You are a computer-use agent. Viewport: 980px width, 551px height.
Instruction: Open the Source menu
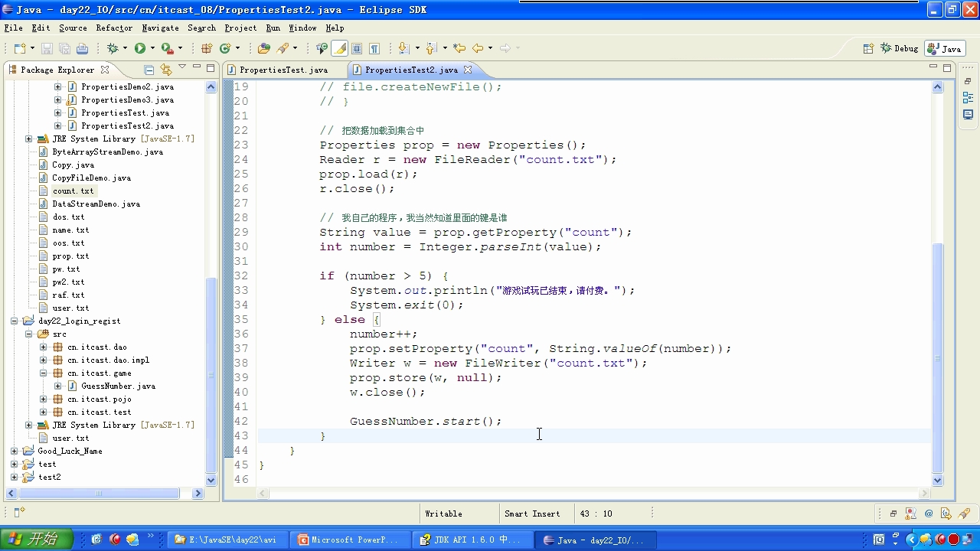(x=73, y=28)
